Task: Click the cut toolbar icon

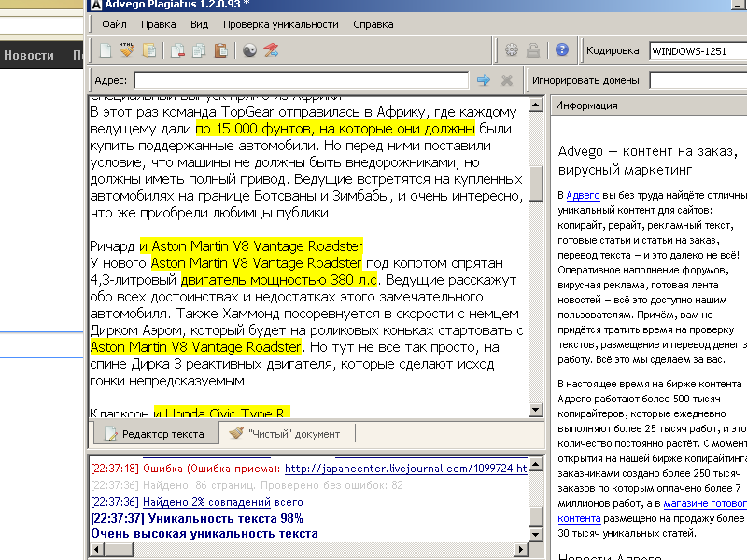Action: [x=178, y=50]
